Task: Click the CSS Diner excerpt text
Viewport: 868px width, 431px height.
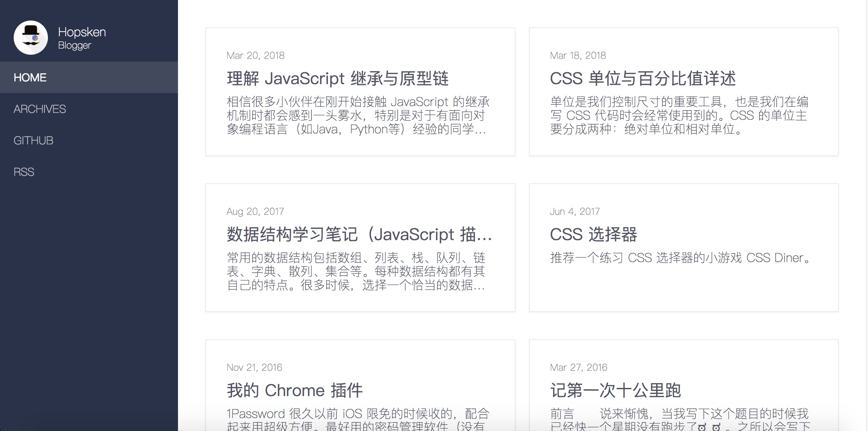Action: point(680,258)
